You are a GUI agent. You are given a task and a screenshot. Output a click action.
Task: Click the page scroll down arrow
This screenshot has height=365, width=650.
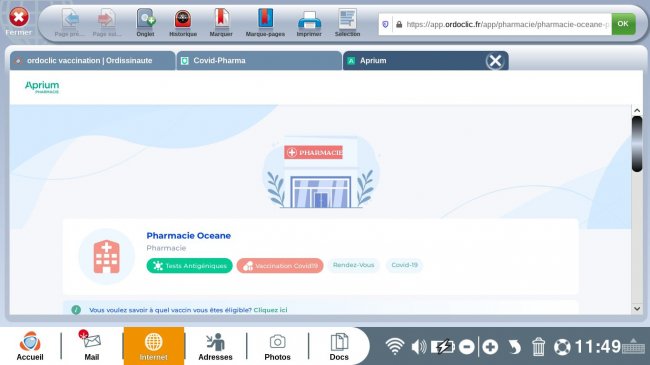[637, 308]
